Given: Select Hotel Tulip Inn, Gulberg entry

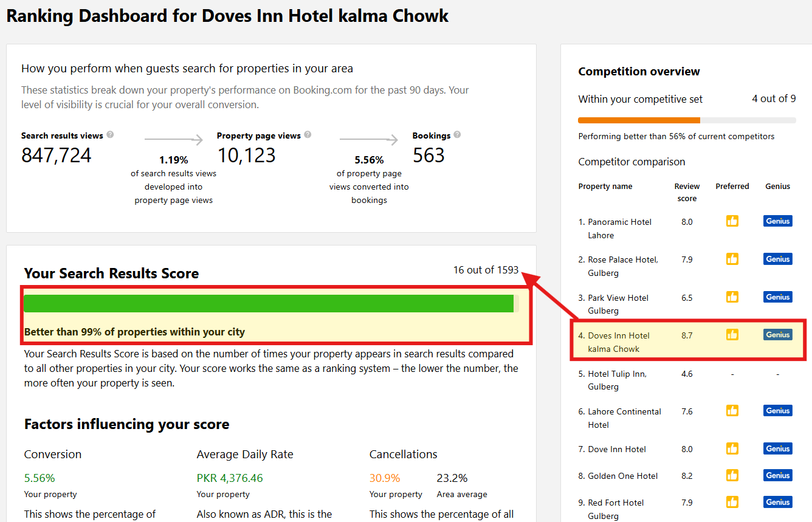Looking at the screenshot, I should click(617, 380).
